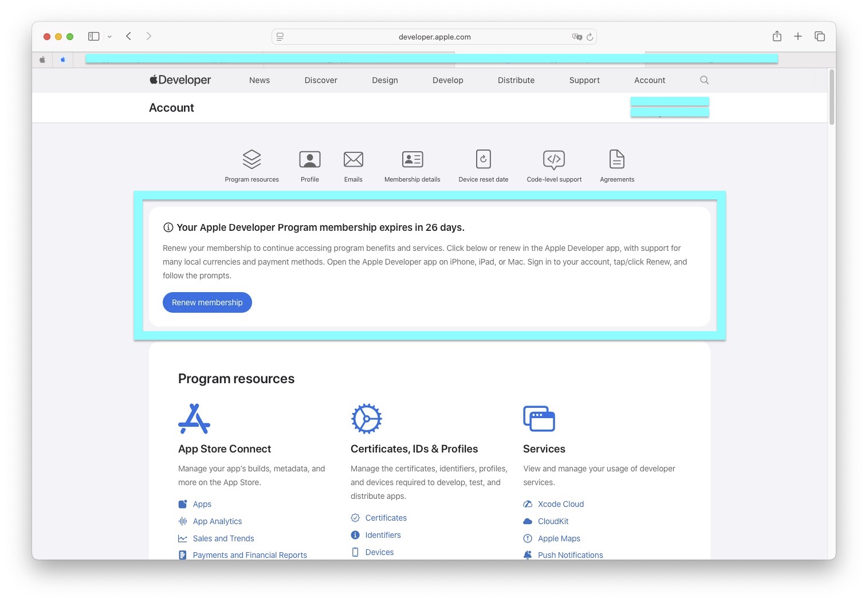This screenshot has width=868, height=602.
Task: Click the Renew membership button
Action: coord(207,302)
